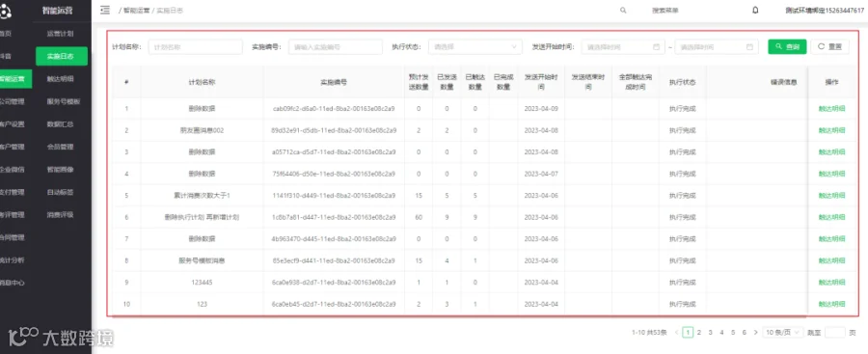Image resolution: width=868 pixels, height=354 pixels.
Task: Open notifications via the bell icon
Action: tap(755, 11)
